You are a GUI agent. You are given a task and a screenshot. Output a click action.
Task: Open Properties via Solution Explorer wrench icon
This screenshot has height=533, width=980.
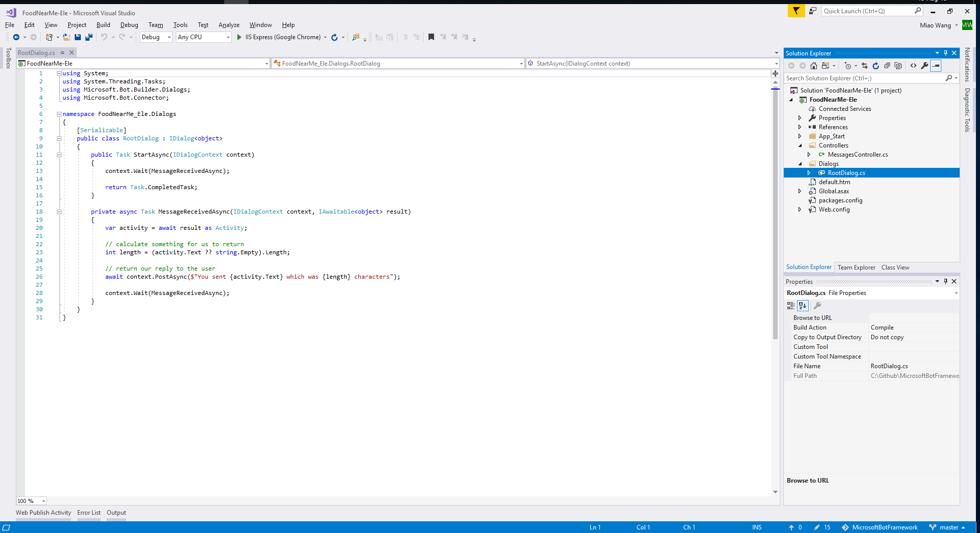tap(925, 66)
